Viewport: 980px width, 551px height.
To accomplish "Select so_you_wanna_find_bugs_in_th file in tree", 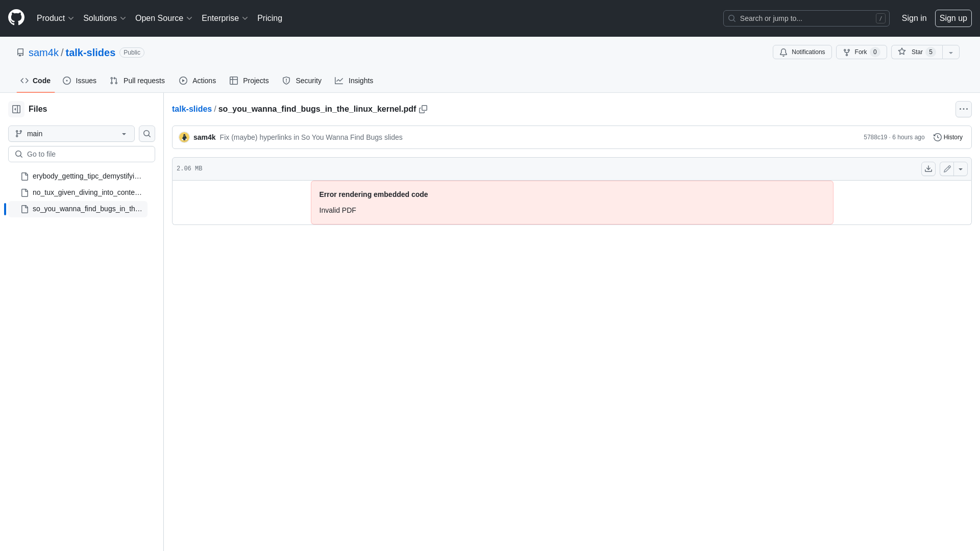I will 78,209.
